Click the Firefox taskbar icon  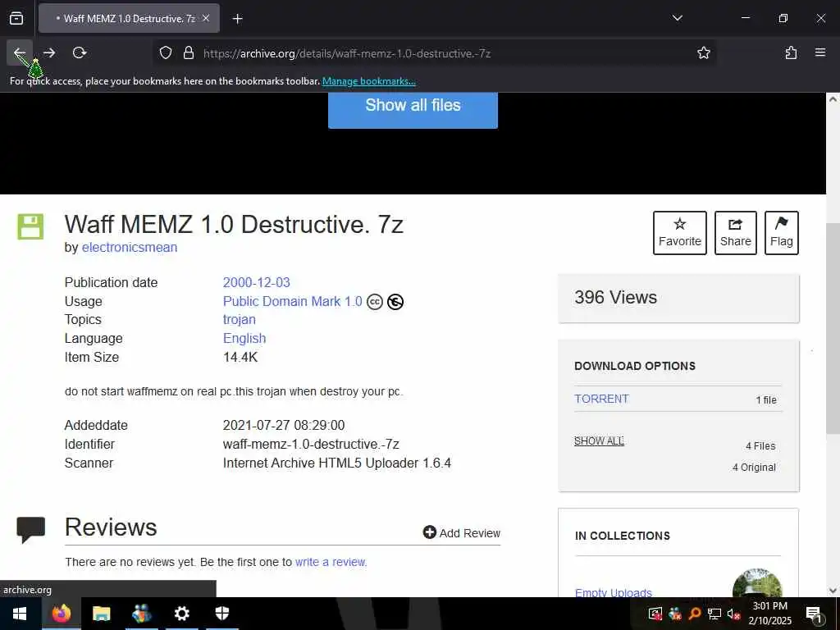[x=61, y=614]
